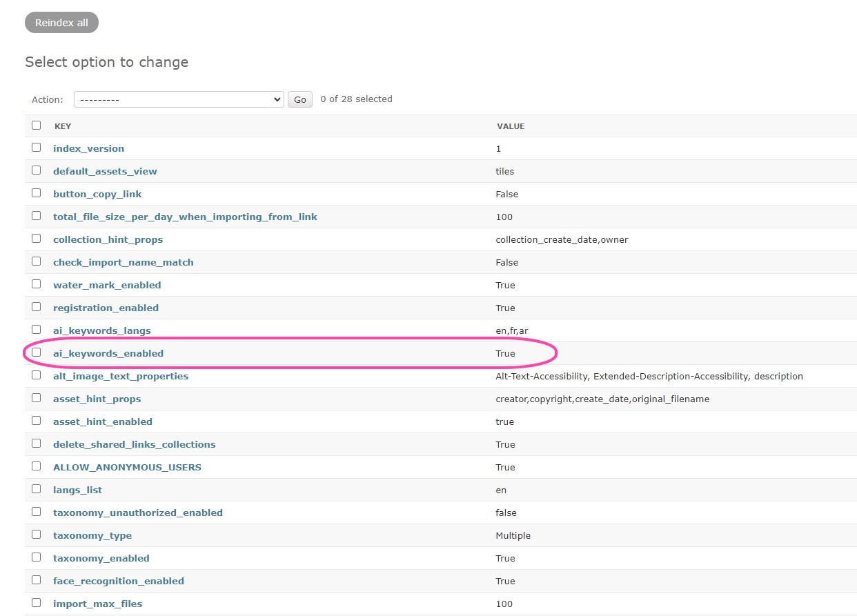
Task: Open the ai_keywords_langs option link
Action: pyautogui.click(x=101, y=330)
